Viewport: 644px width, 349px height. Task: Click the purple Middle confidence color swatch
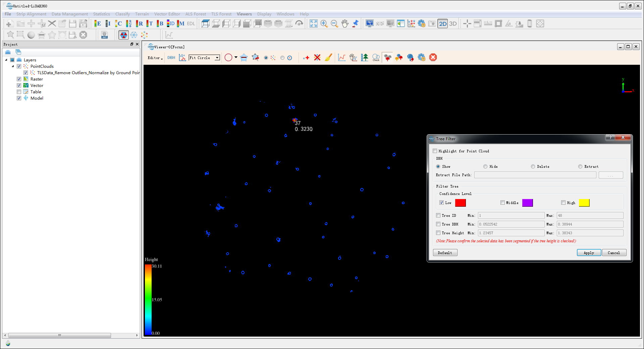point(527,203)
